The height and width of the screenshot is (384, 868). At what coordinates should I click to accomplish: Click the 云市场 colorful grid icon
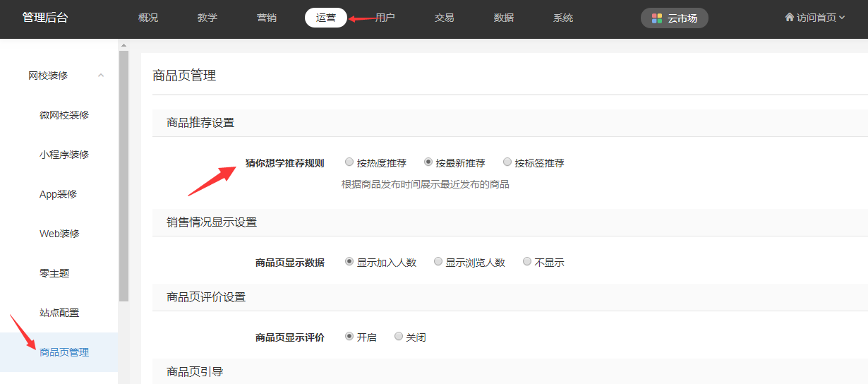coord(657,18)
